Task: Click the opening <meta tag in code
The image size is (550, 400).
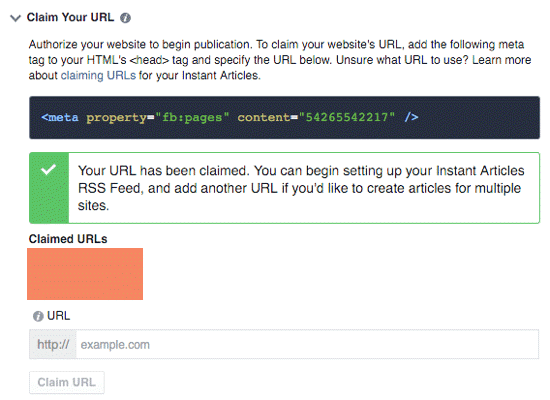Action: tap(60, 117)
